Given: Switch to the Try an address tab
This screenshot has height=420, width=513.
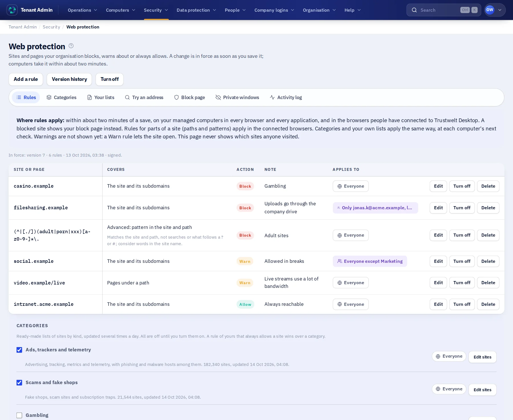Looking at the screenshot, I should coord(144,97).
